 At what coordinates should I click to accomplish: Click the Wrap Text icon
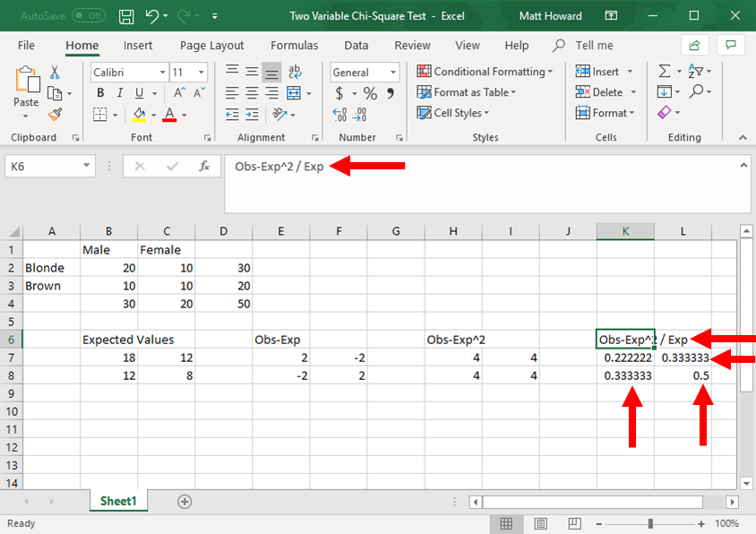click(x=295, y=73)
